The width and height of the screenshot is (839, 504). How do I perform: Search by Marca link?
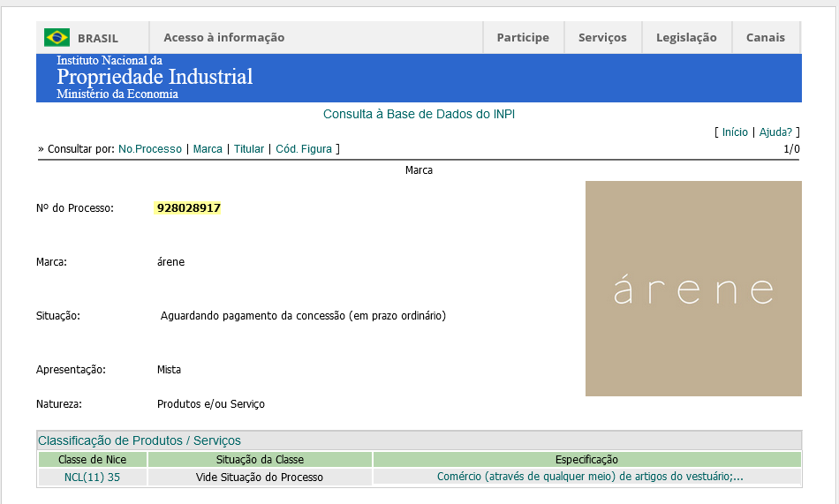click(208, 149)
